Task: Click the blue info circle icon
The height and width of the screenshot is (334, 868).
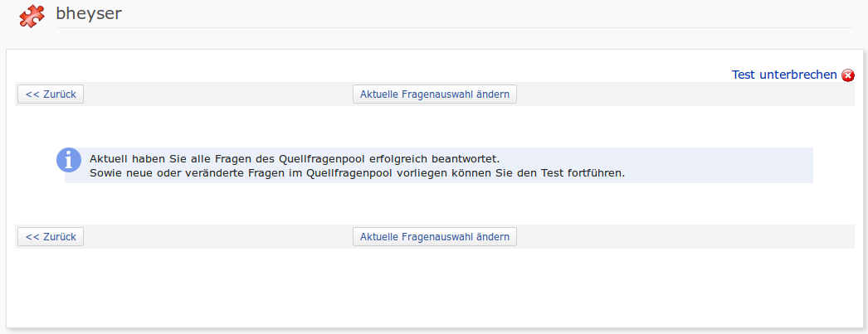Action: point(69,160)
